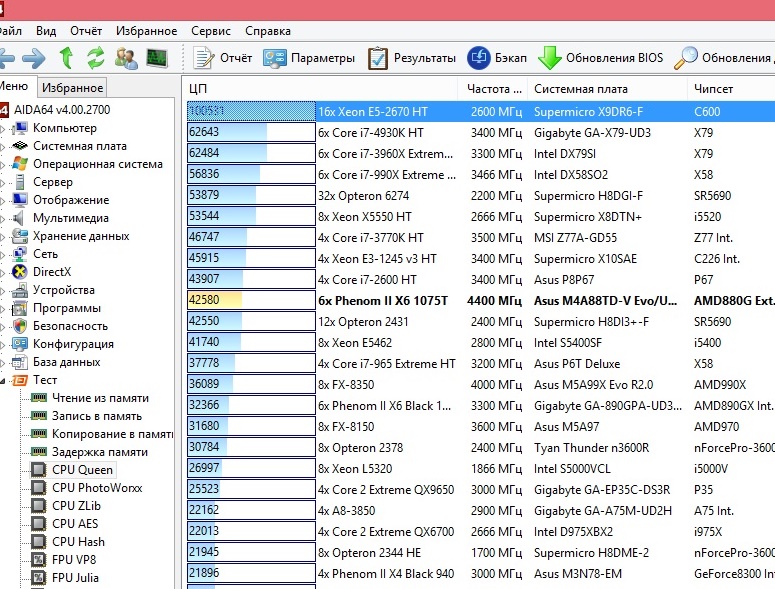Screen dimensions: 775x589
Task: Open Копирование в памяти benchmark
Action: click(112, 434)
